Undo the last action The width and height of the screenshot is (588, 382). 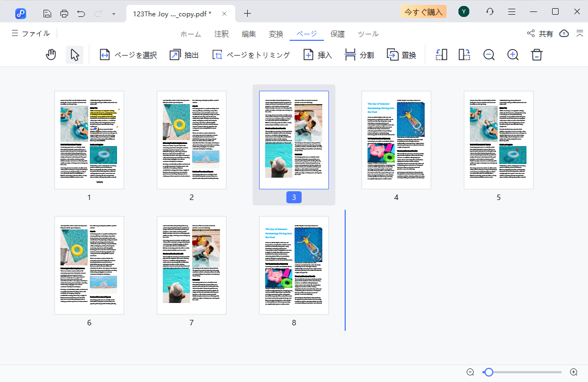(81, 14)
